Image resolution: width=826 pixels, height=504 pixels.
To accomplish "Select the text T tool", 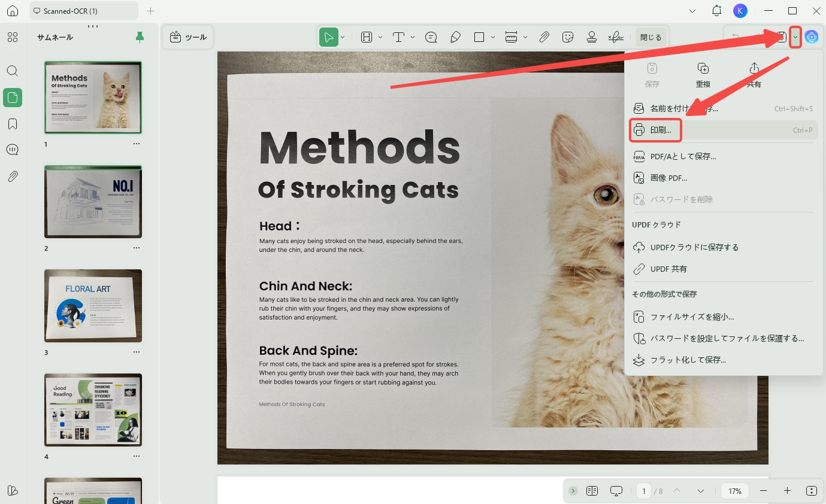I will (399, 37).
